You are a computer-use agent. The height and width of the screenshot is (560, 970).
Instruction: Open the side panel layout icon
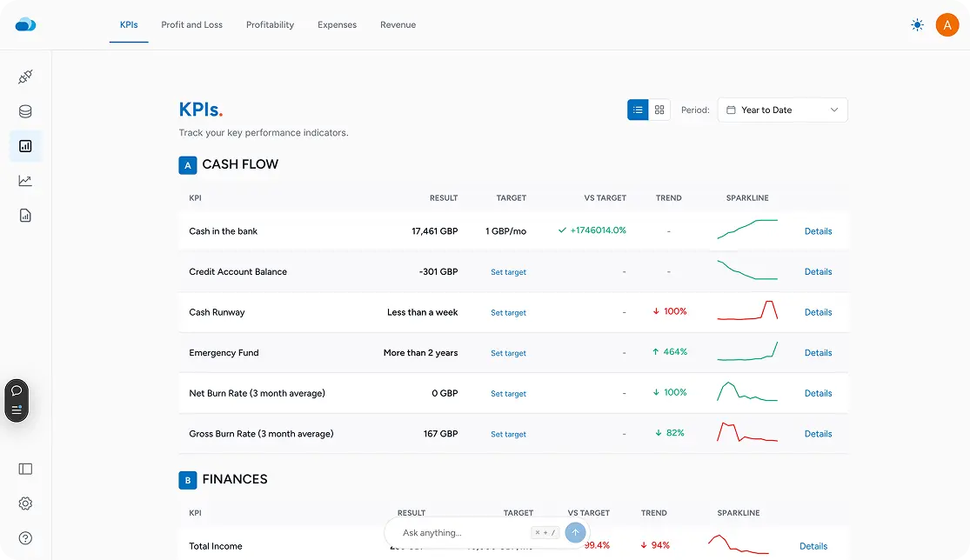24,469
